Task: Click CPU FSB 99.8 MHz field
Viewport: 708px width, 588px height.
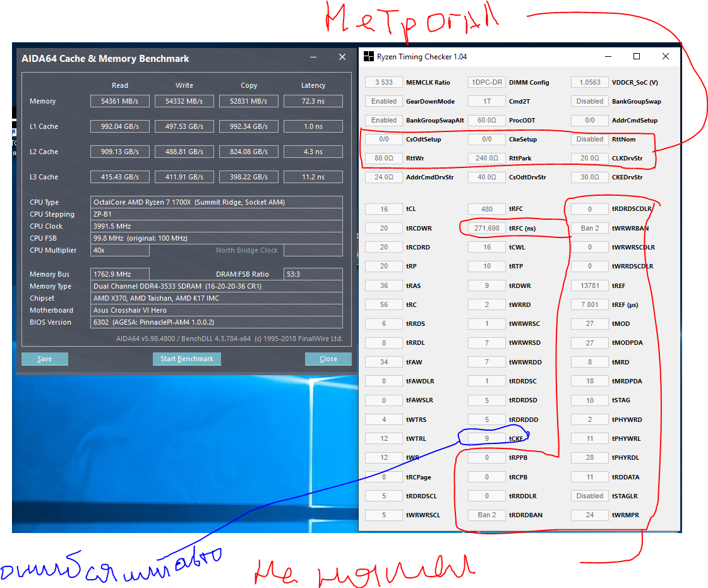Action: [216, 238]
